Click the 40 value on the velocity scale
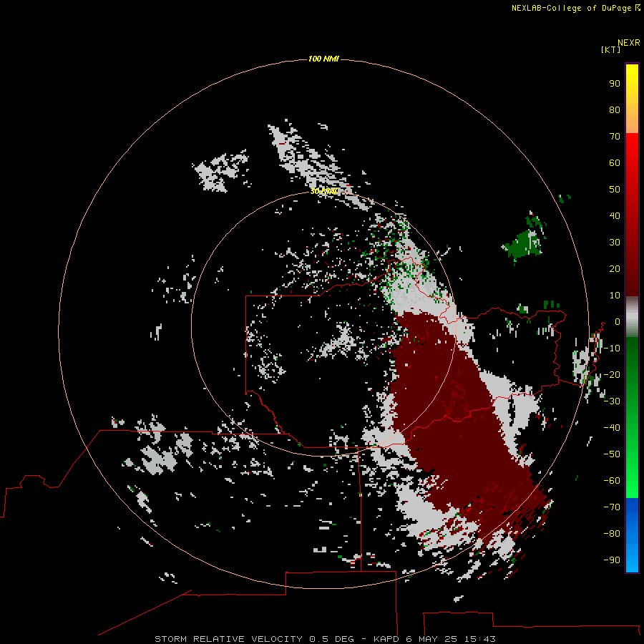Image resolution: width=644 pixels, height=644 pixels. coord(615,216)
